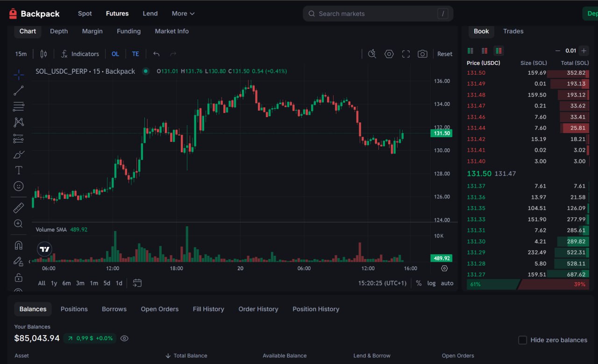Switch to the Market Info tab

pos(172,31)
